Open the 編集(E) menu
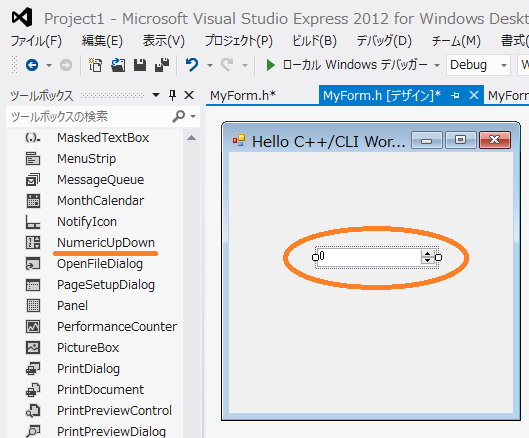 tap(102, 41)
